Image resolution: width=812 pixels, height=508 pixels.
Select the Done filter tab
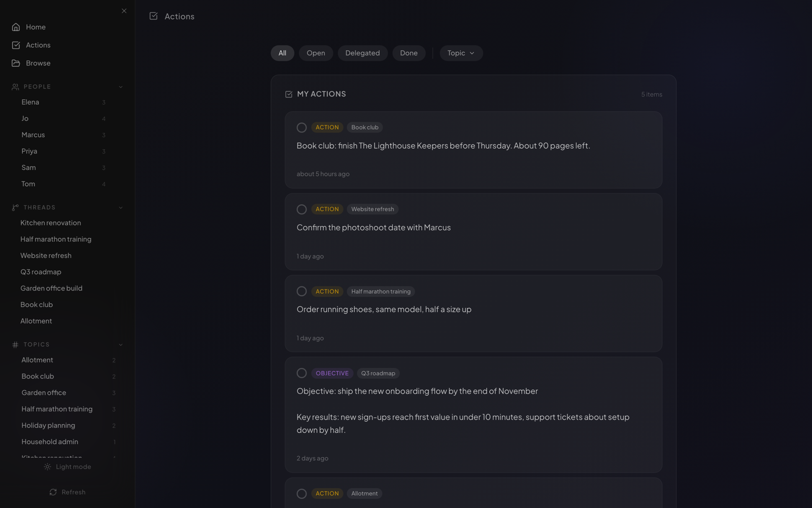coord(409,53)
